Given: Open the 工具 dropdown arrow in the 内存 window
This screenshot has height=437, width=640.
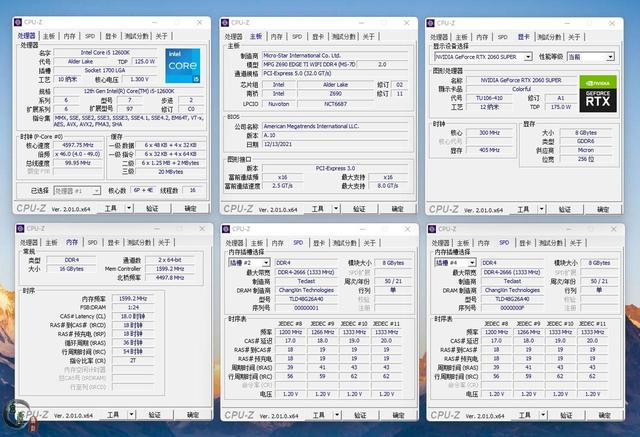Looking at the screenshot, I should (131, 415).
